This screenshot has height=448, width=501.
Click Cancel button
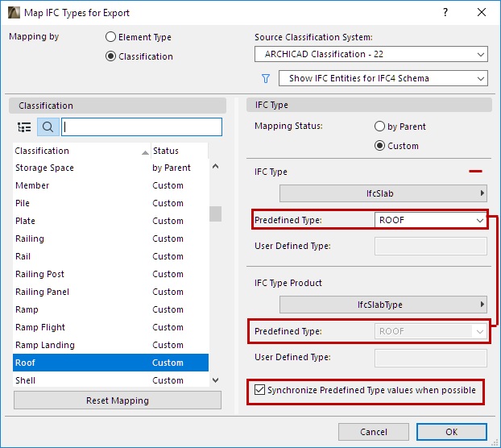374,432
